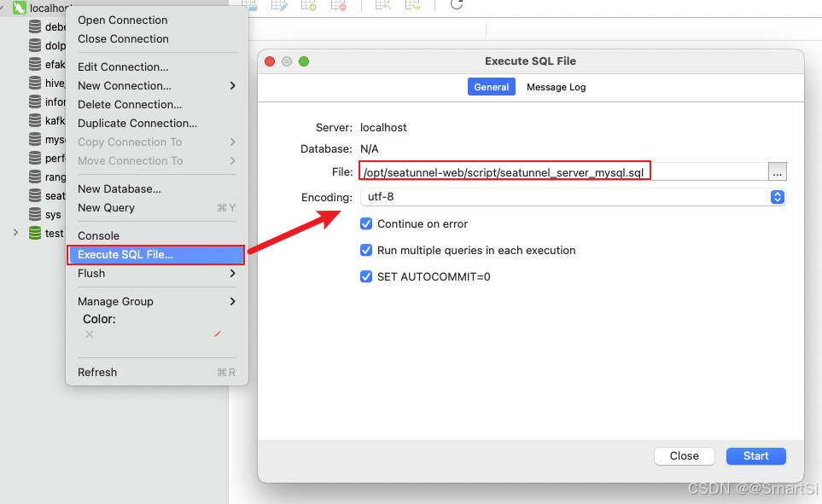Screen dimensions: 822x504
Task: Select Delete Connection... menu item
Action: click(x=130, y=104)
